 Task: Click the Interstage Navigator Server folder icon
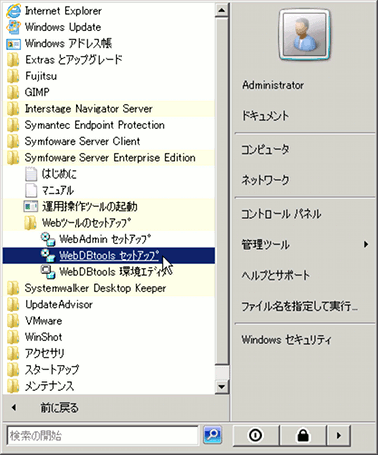pos(13,109)
